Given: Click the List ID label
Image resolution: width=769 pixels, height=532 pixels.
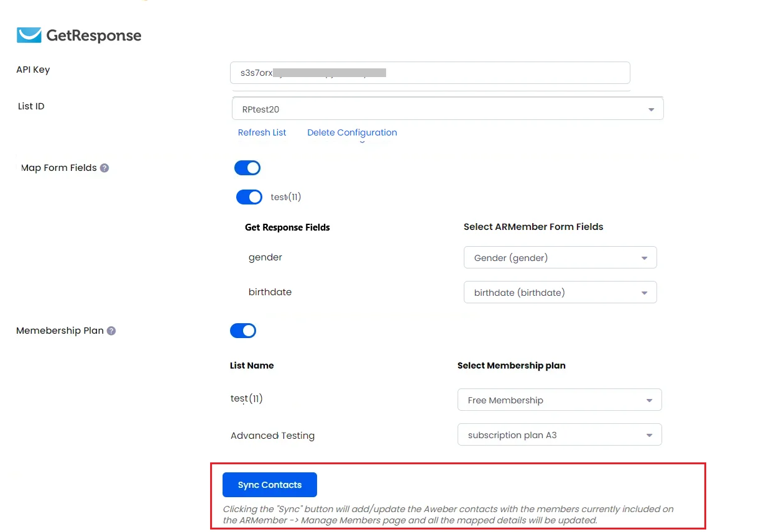Looking at the screenshot, I should pos(31,106).
